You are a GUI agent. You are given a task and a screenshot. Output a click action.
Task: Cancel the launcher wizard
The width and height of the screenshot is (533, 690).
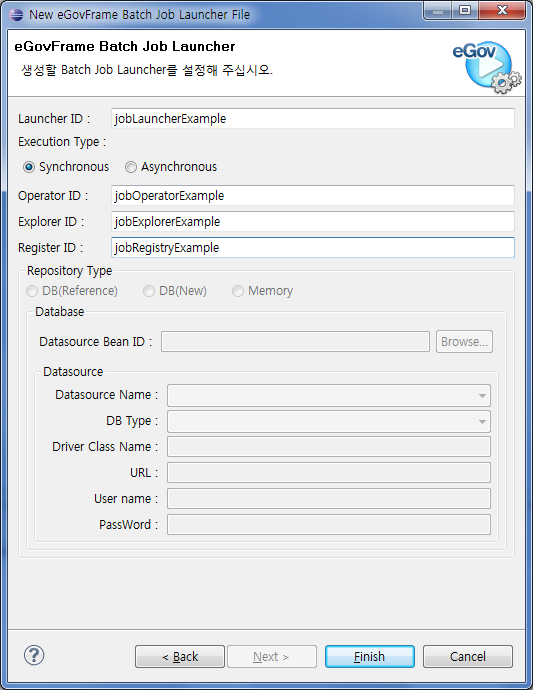tap(468, 657)
